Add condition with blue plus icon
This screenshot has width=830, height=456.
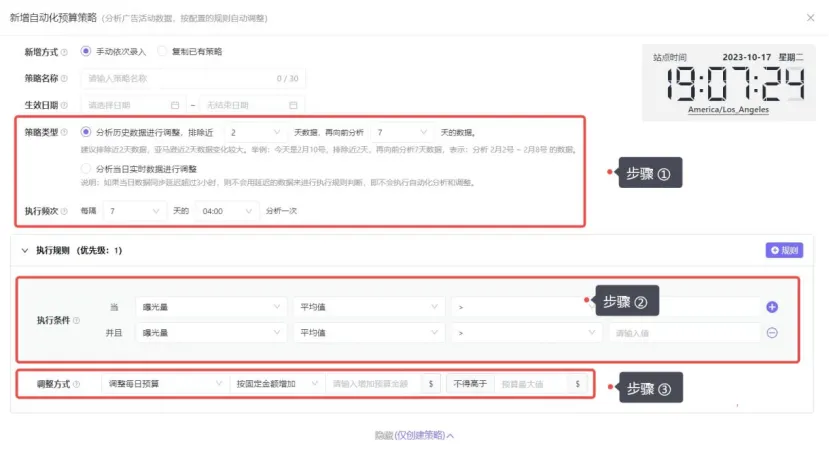coord(772,307)
